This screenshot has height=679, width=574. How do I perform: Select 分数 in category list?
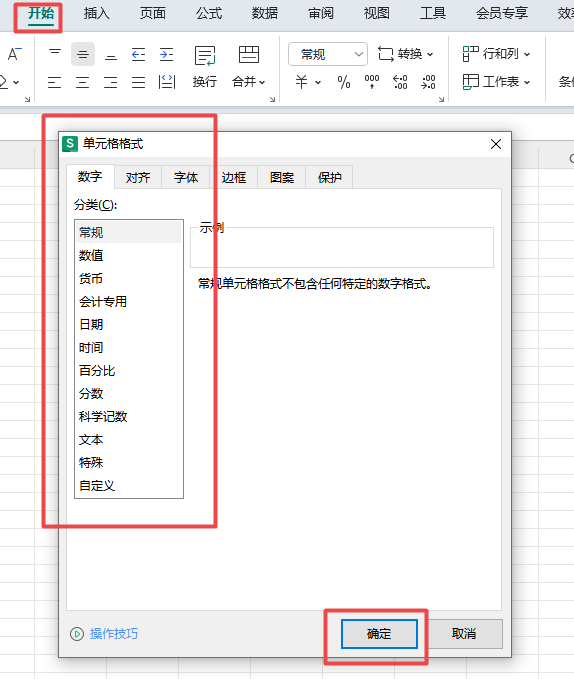coord(129,394)
